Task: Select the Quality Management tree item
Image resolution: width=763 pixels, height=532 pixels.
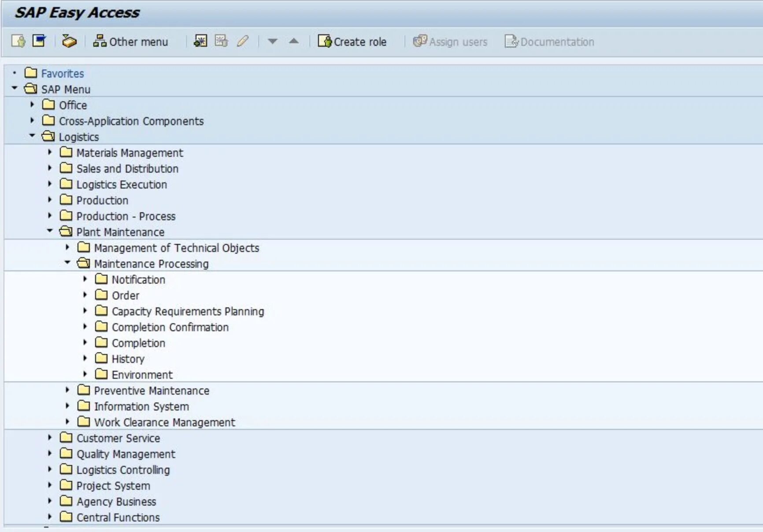Action: (x=126, y=454)
